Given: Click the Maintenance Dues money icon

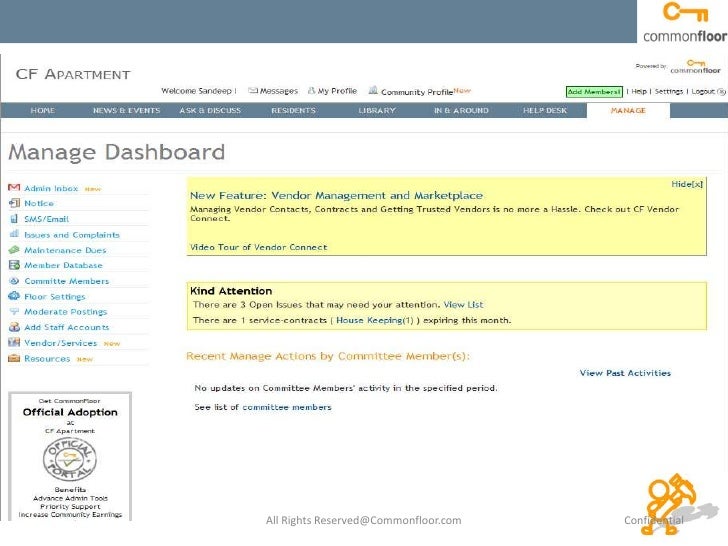Looking at the screenshot, I should (14, 250).
